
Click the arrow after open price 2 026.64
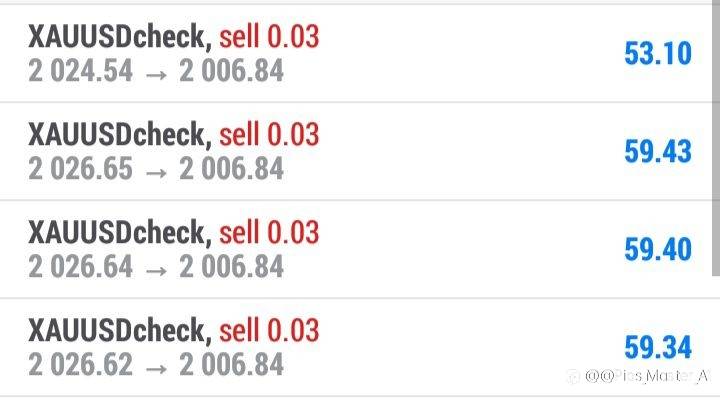[156, 271]
